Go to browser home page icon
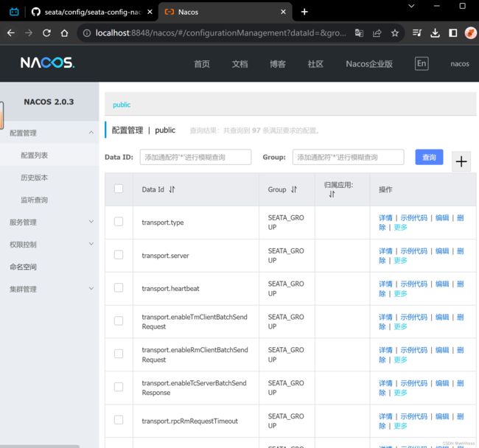The image size is (479, 448). (x=64, y=32)
